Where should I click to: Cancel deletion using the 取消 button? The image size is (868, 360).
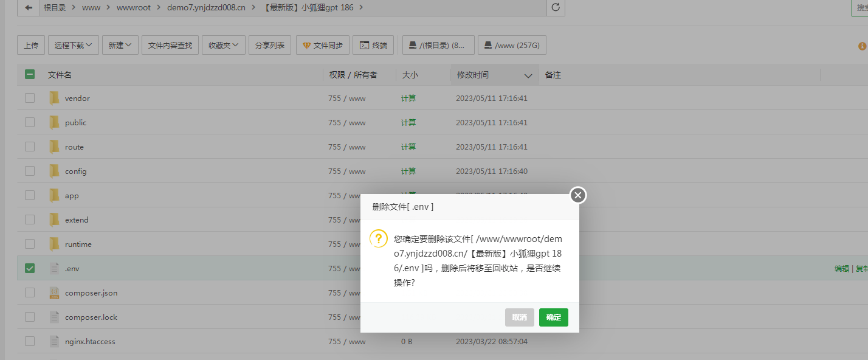(x=519, y=317)
